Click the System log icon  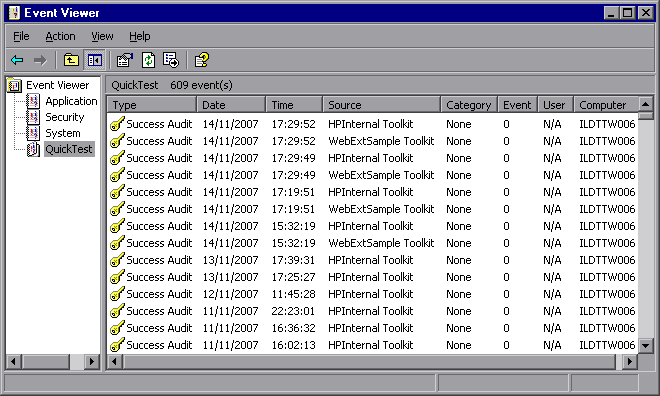pos(33,133)
